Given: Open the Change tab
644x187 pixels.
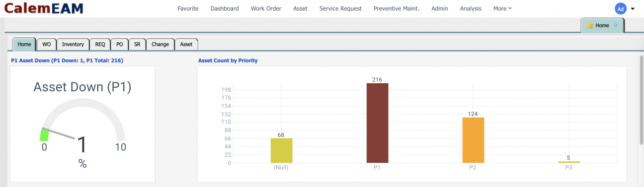Looking at the screenshot, I should [160, 44].
